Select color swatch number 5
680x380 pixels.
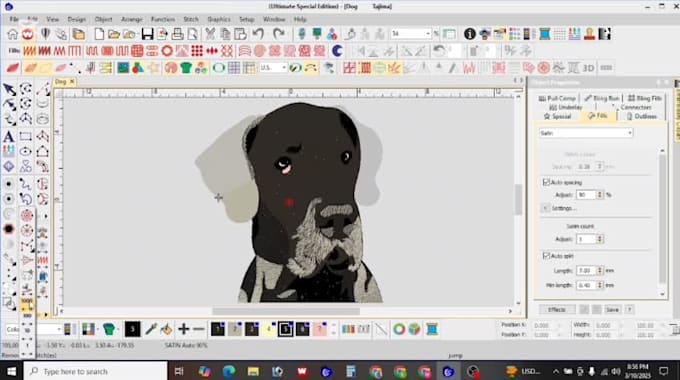click(x=285, y=329)
